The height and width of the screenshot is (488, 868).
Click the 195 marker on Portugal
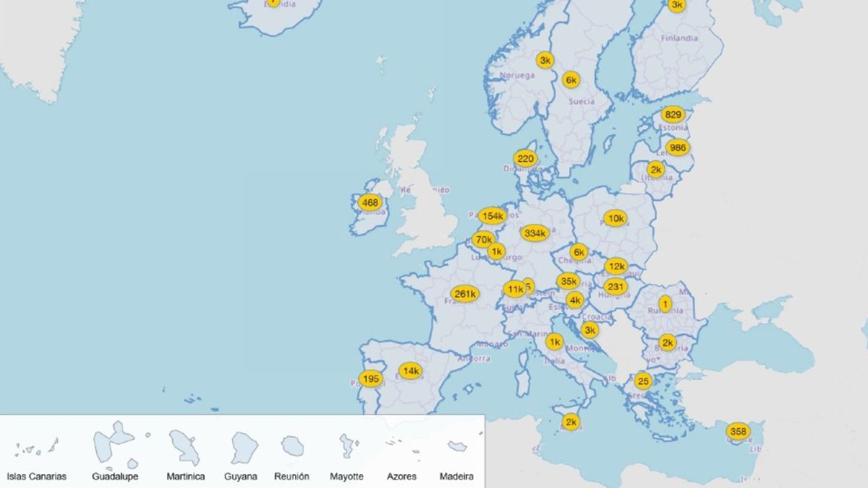pyautogui.click(x=371, y=379)
